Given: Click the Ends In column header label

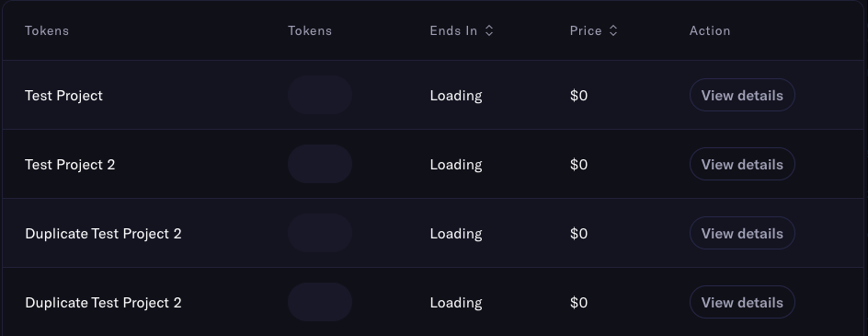Looking at the screenshot, I should 453,30.
